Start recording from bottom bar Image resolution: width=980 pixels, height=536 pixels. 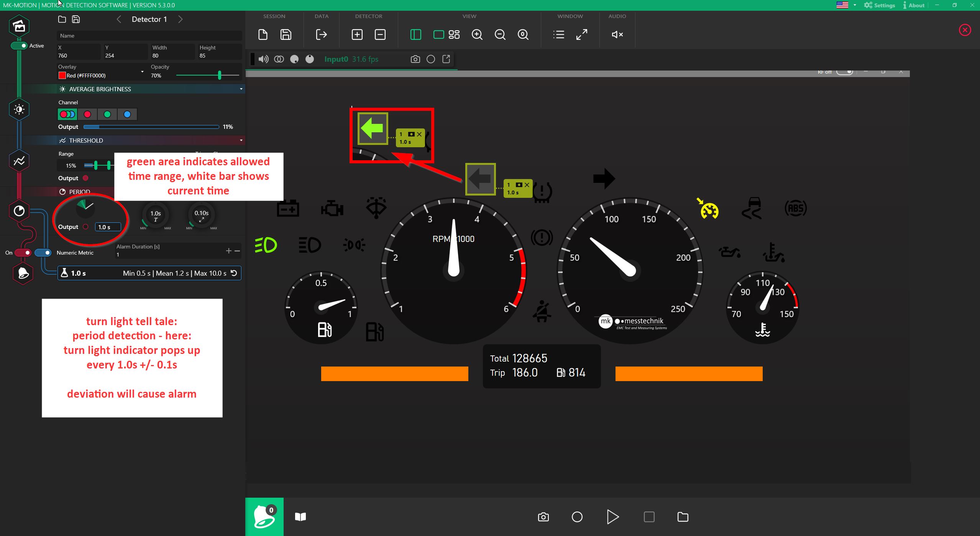(577, 517)
